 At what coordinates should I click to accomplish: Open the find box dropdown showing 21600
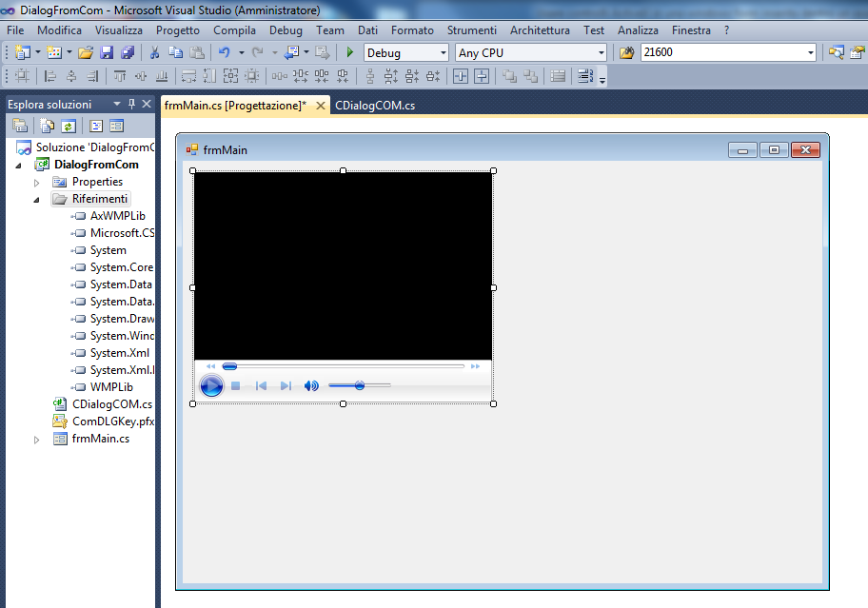pyautogui.click(x=811, y=52)
